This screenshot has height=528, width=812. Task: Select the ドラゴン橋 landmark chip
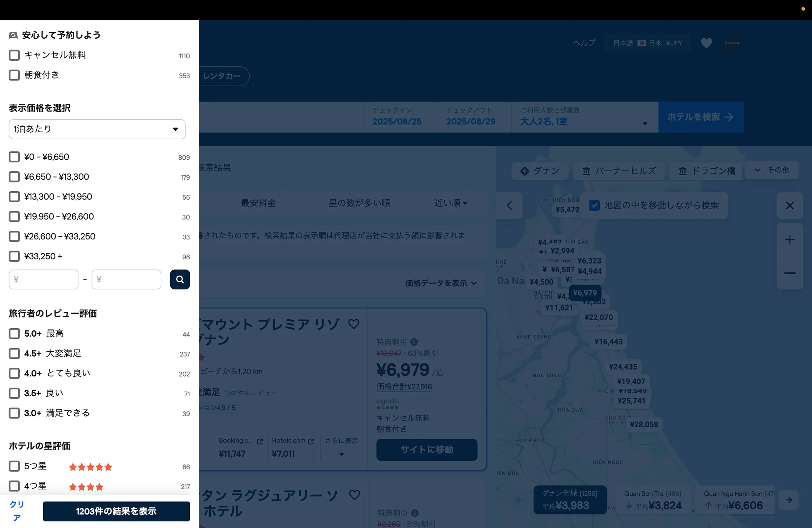pos(706,171)
